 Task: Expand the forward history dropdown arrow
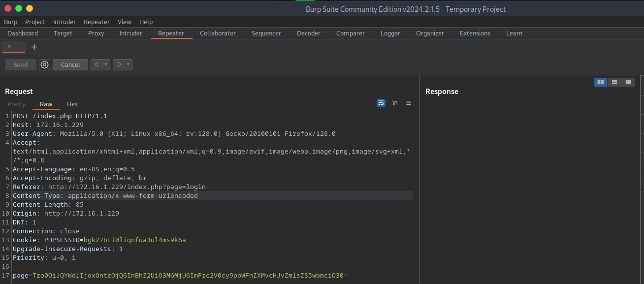point(128,64)
